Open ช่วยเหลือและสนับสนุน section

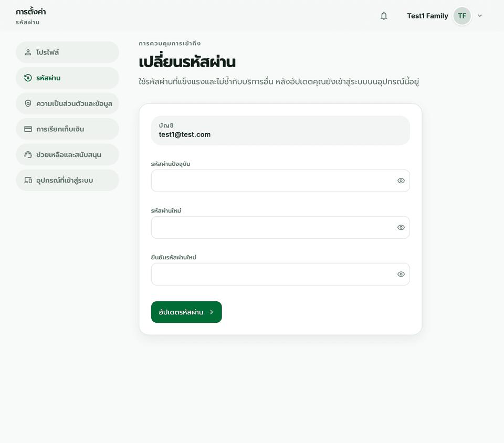pyautogui.click(x=67, y=154)
